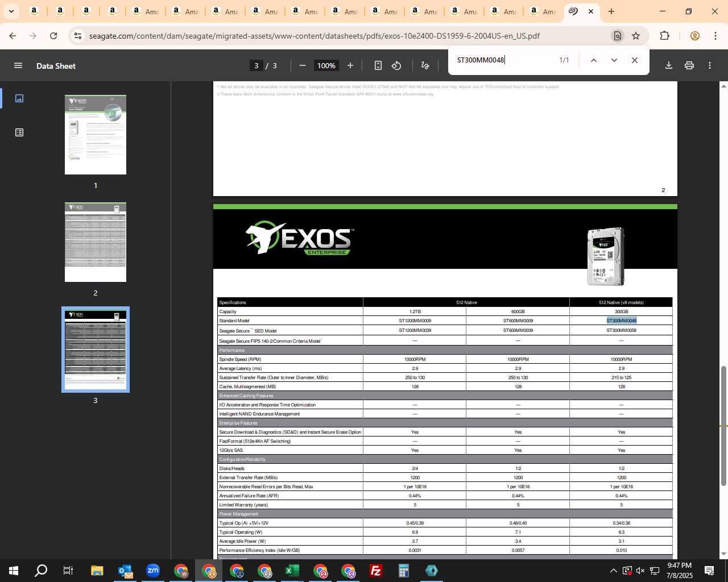Click the ST600MM0009 standard model cell
Image resolution: width=728 pixels, height=582 pixels.
click(518, 321)
